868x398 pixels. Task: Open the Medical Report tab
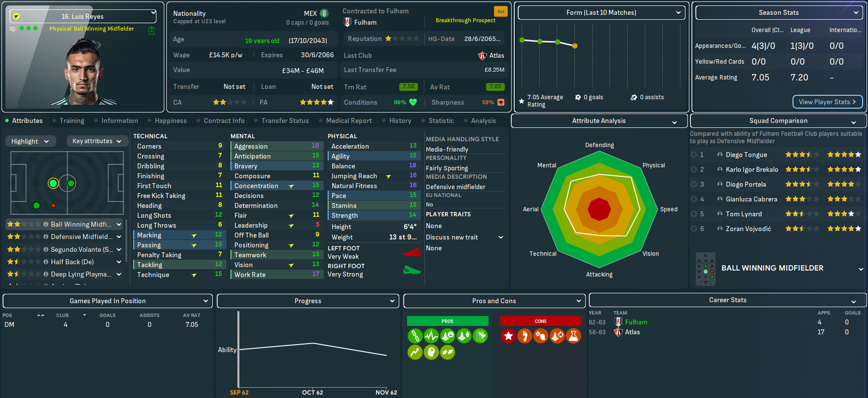point(349,121)
